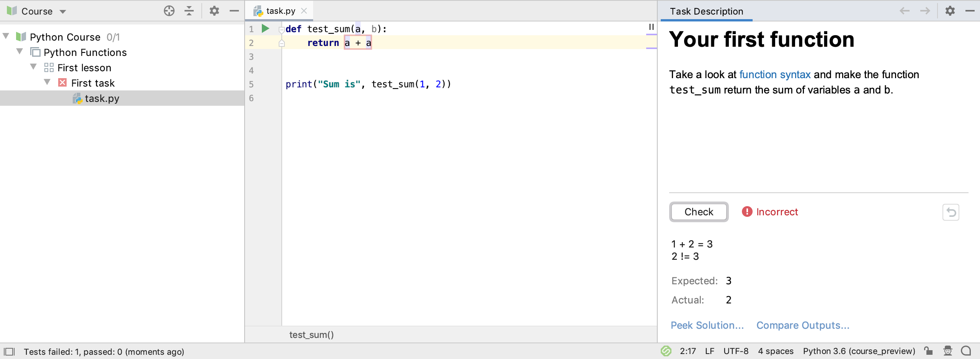The height and width of the screenshot is (359, 980).
Task: Click the course book icon in header
Action: click(12, 11)
